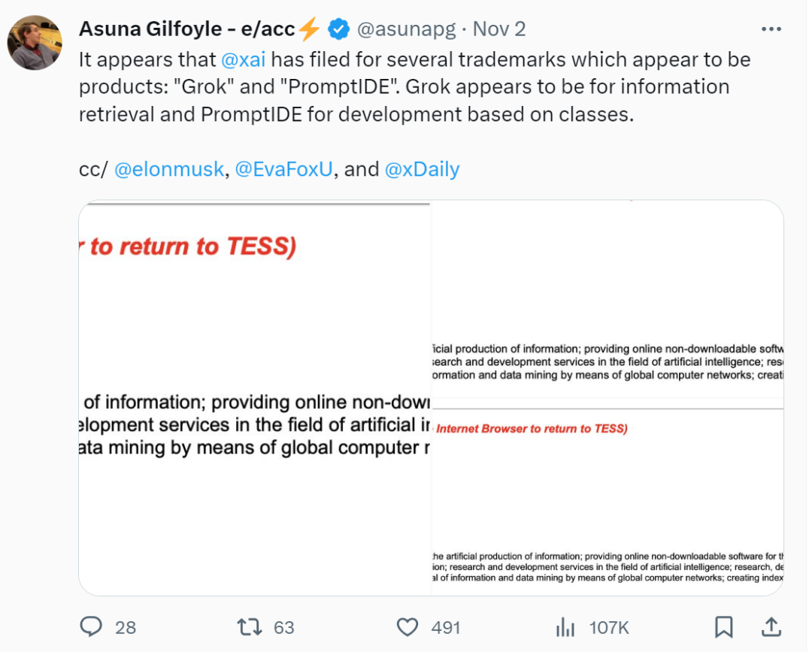Open the @xDaily mention link
This screenshot has width=812, height=652.
(x=422, y=169)
